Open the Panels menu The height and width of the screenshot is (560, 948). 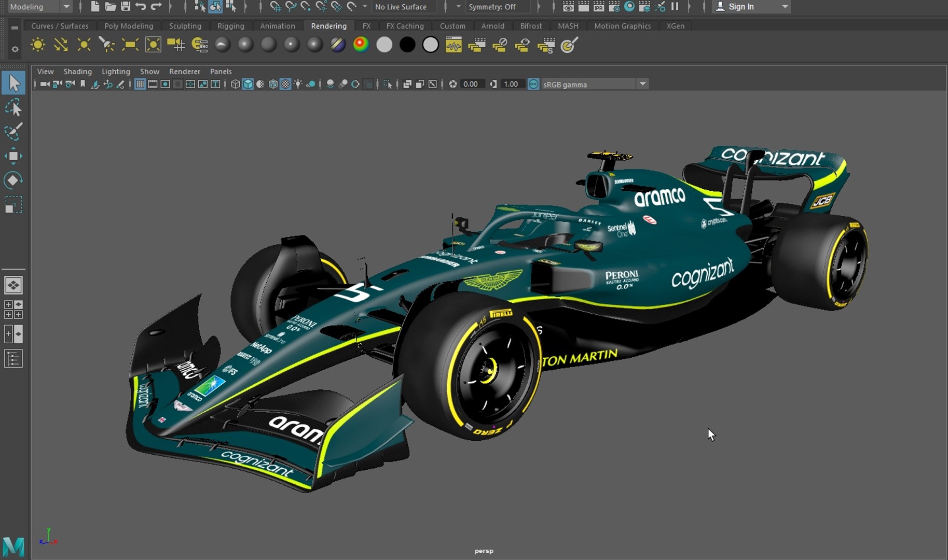(x=221, y=72)
